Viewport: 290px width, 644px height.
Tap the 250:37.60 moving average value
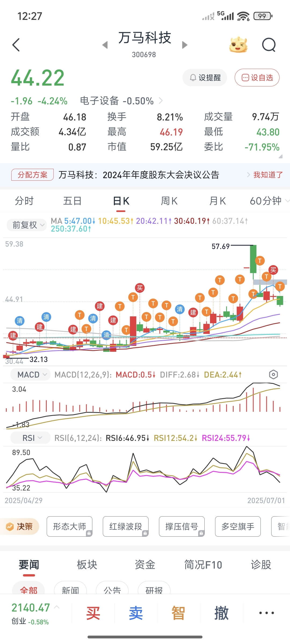tap(71, 229)
